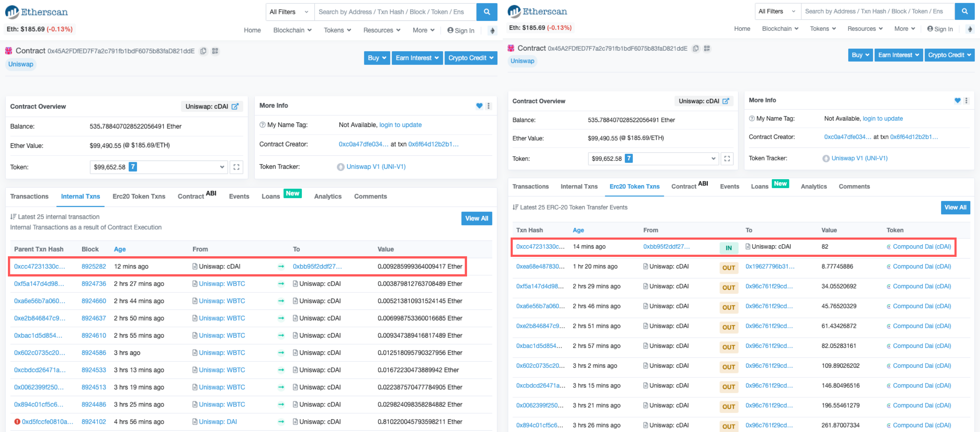Click the blue heart icon in left More Info
Screen dimensions: 980x432
pos(479,106)
